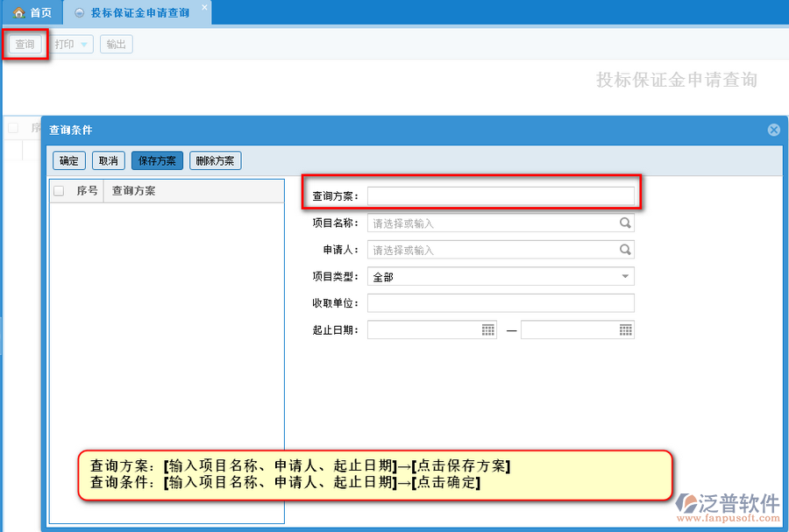Toggle select-all checkbox in 查询方案 list
The width and height of the screenshot is (789, 532).
(59, 190)
